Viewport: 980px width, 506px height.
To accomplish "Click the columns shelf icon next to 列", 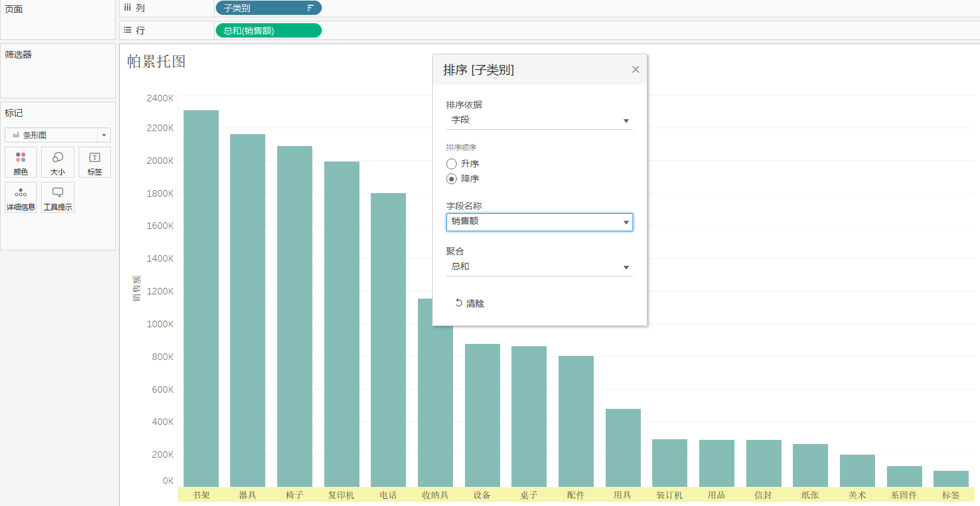I will click(x=128, y=8).
